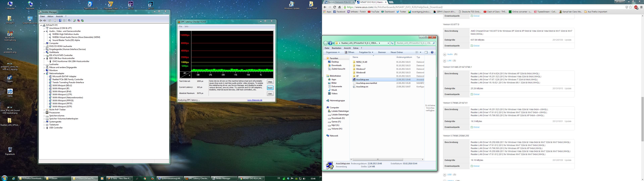Expand the Grafikkarte tree node

coord(44,52)
